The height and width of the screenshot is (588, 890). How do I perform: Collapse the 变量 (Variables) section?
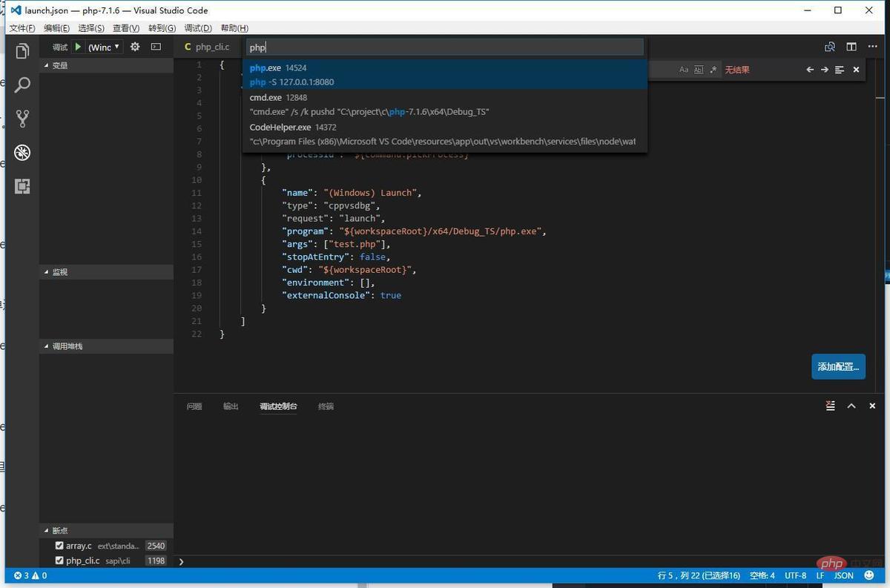click(x=106, y=65)
